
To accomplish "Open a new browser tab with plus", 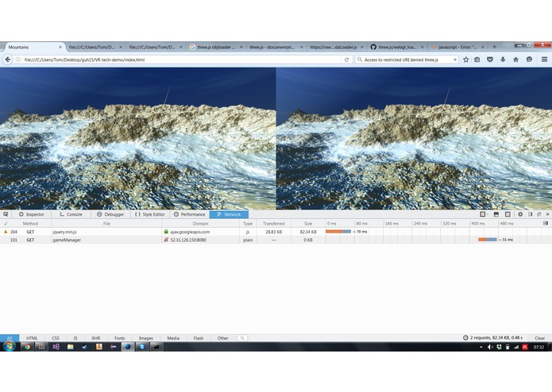I will [494, 47].
